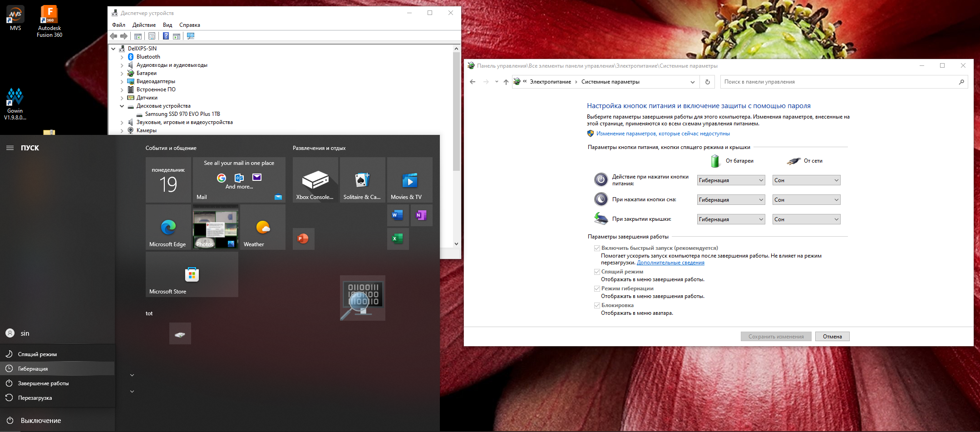Open PowerPoint small tile

303,238
